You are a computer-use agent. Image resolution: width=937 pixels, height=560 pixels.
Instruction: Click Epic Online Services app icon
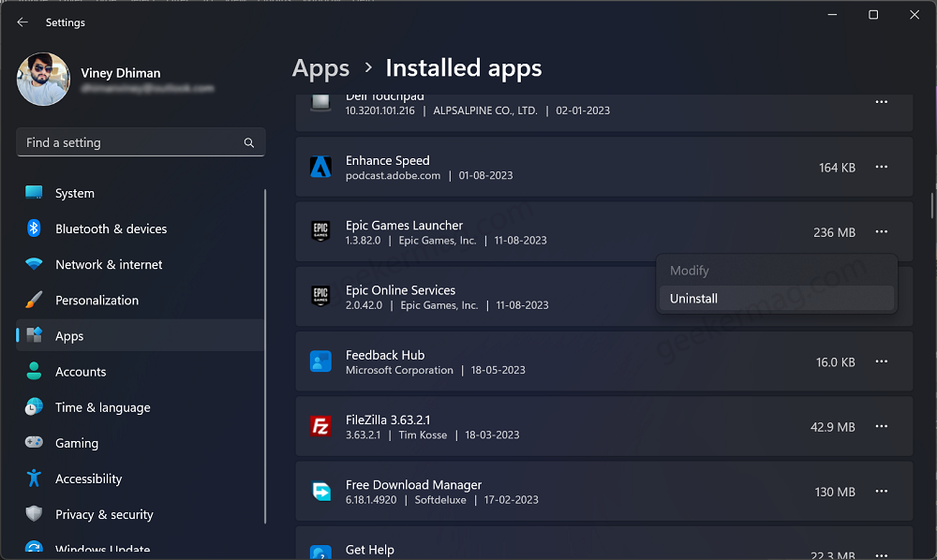(x=320, y=296)
